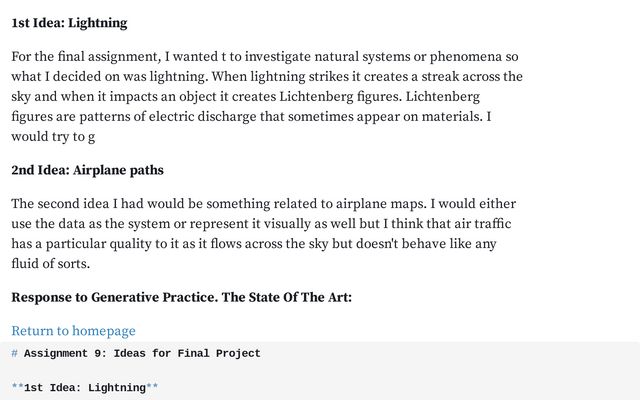Screen dimensions: 640x400
Task: Click Final Project text in the code line
Action: tap(219, 353)
